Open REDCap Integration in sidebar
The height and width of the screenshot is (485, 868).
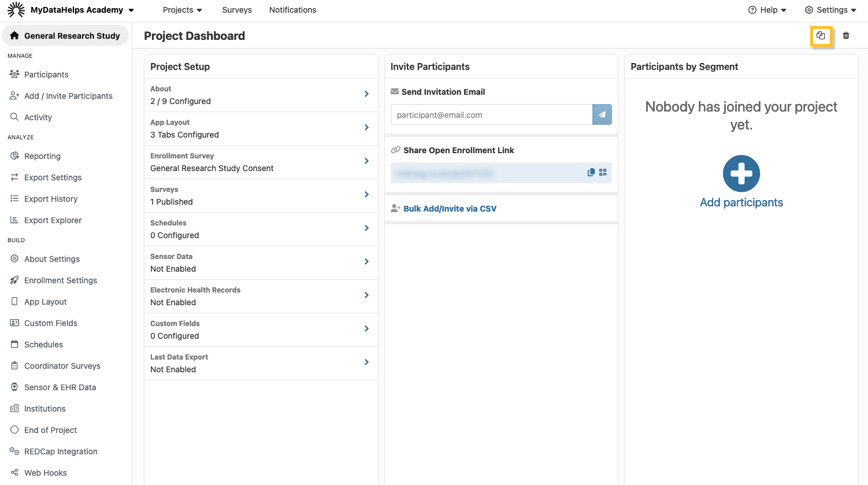[61, 451]
